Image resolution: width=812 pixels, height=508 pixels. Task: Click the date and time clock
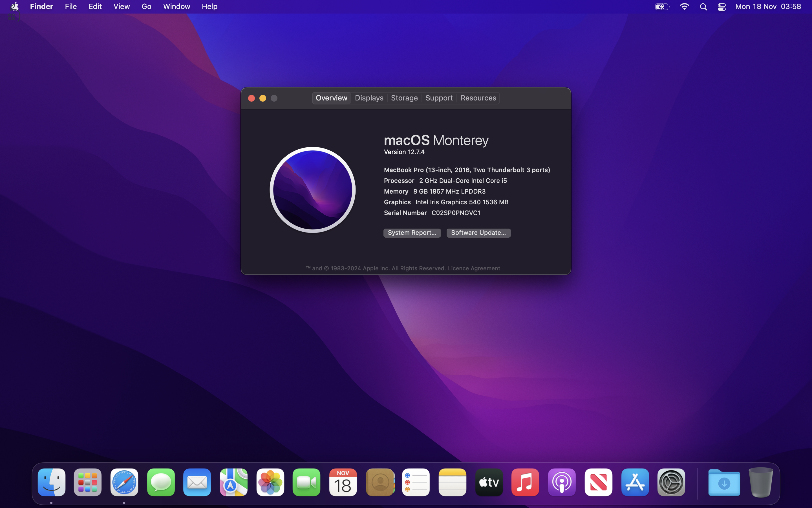click(x=768, y=7)
